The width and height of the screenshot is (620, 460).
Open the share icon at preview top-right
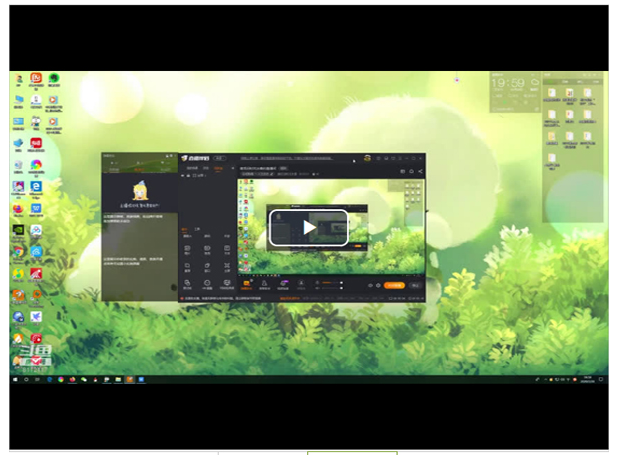click(x=420, y=172)
